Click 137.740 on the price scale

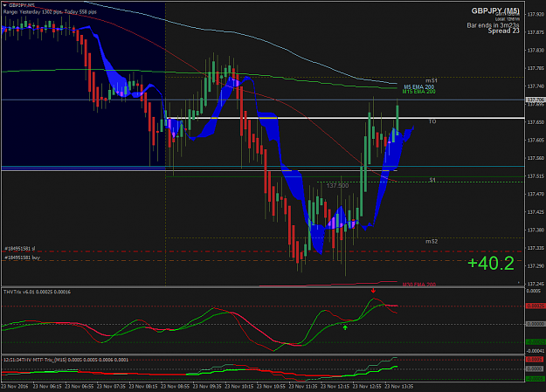536,86
